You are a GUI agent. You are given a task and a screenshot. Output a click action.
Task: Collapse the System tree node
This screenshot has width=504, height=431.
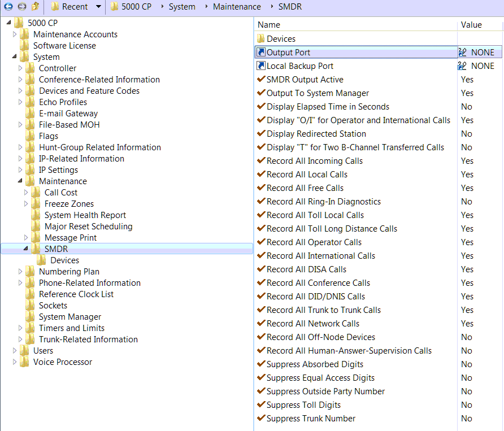pos(15,56)
